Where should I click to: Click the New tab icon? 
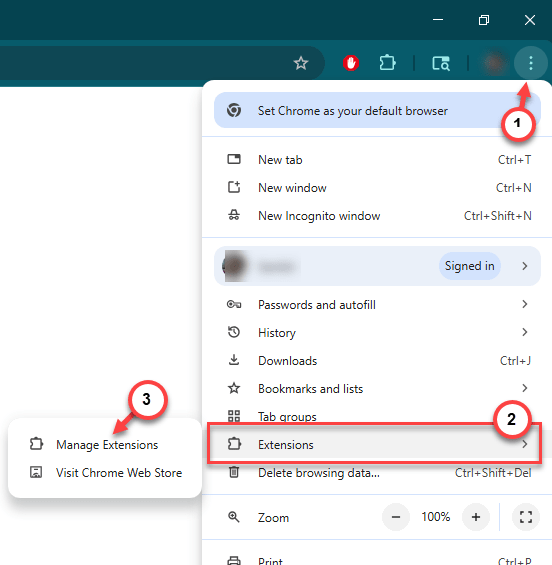(234, 159)
